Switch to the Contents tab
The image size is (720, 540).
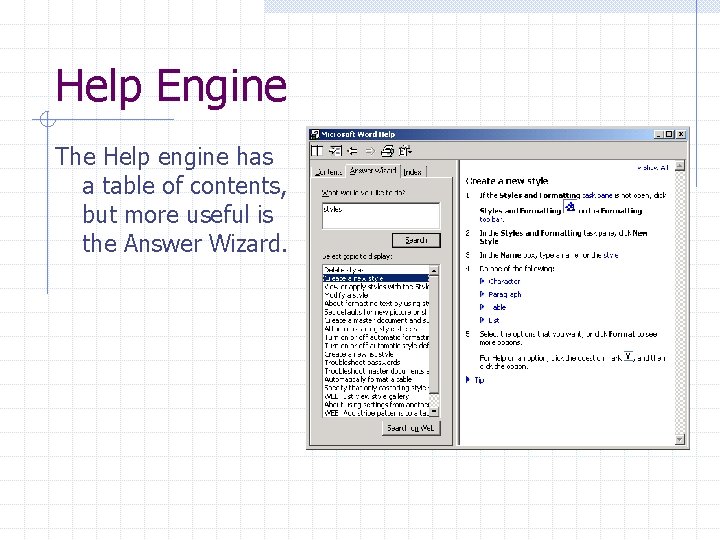pyautogui.click(x=328, y=172)
